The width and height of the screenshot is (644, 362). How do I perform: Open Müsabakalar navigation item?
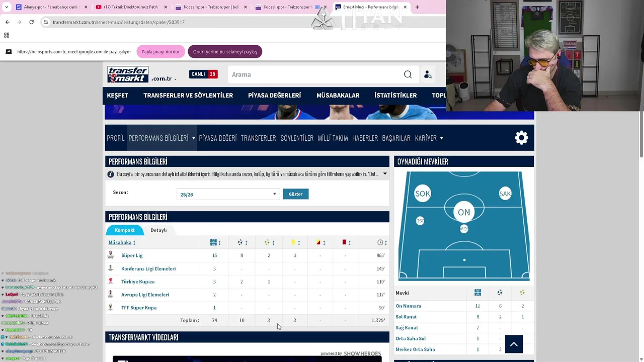pyautogui.click(x=338, y=95)
